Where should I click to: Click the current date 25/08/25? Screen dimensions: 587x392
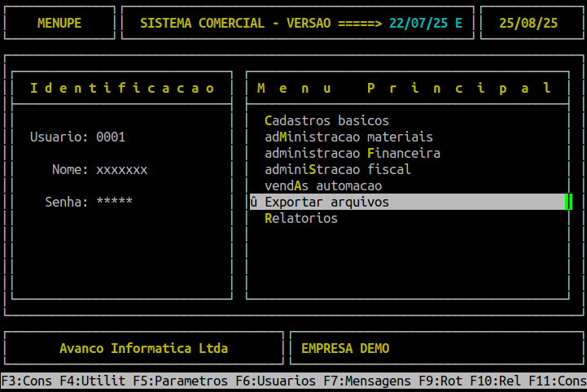pos(528,24)
